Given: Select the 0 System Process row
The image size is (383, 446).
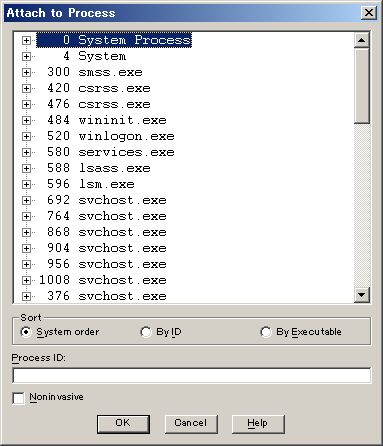Looking at the screenshot, I should (x=114, y=40).
